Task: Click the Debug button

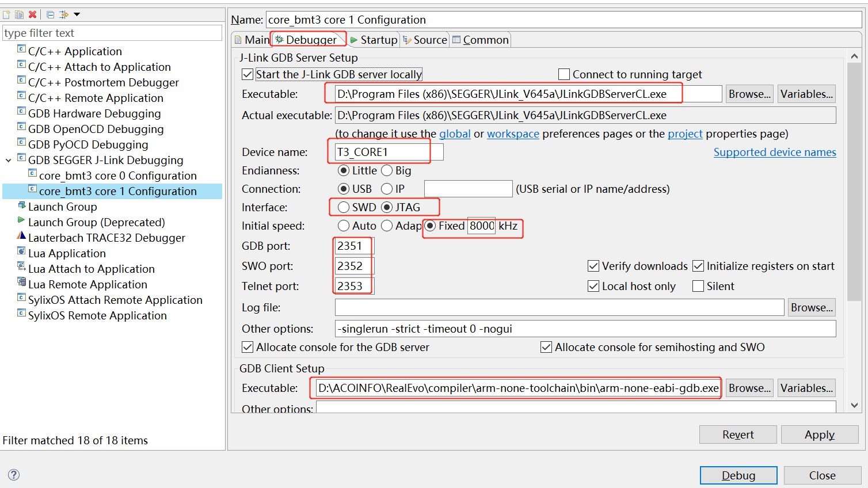Action: click(x=738, y=475)
